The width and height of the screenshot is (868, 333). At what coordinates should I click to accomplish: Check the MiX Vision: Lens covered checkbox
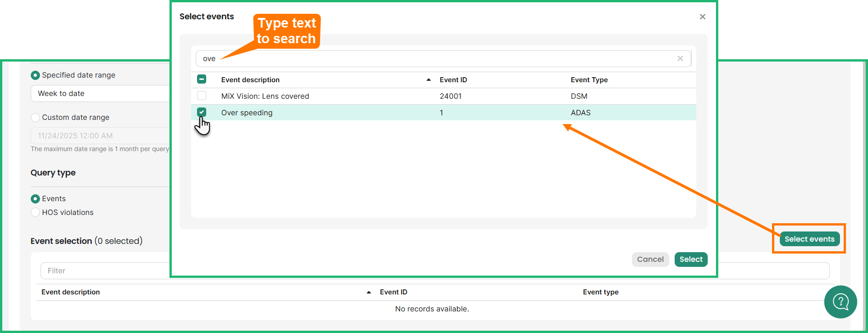tap(202, 96)
